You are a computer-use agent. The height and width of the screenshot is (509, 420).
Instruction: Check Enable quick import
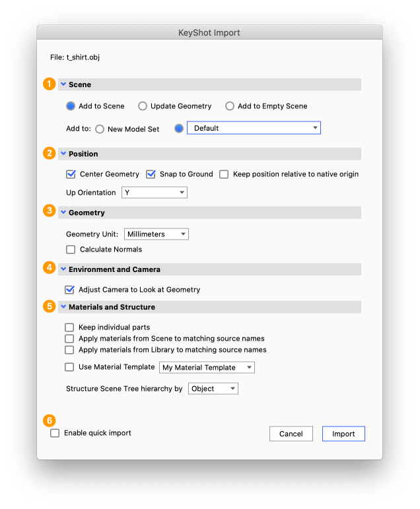coord(55,434)
